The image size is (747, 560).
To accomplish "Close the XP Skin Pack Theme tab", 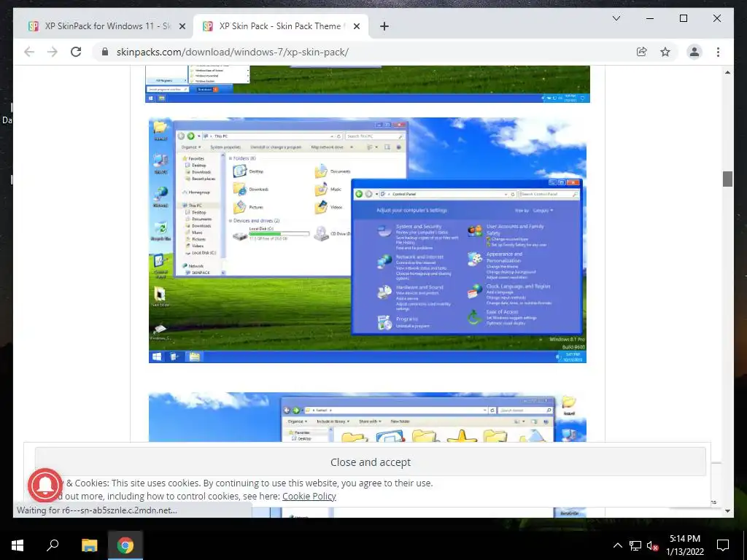I will pos(358,27).
